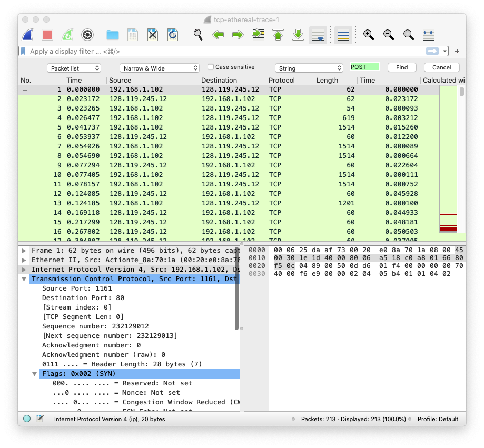Zoom in on main window text
Screen dimensions: 484x448
369,35
